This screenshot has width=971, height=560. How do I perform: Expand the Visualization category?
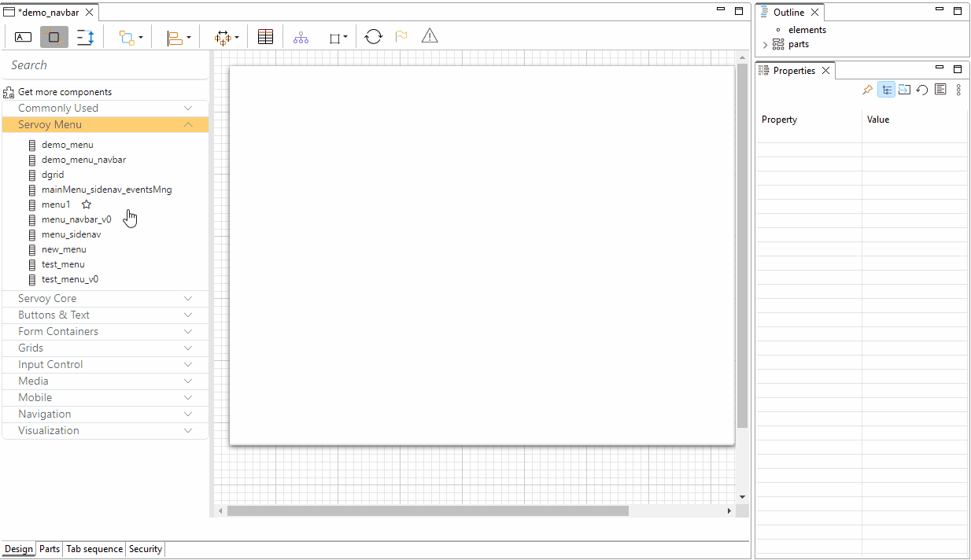[x=105, y=430]
